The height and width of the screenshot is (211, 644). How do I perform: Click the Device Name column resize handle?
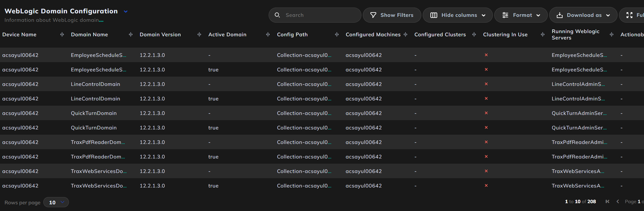click(62, 35)
